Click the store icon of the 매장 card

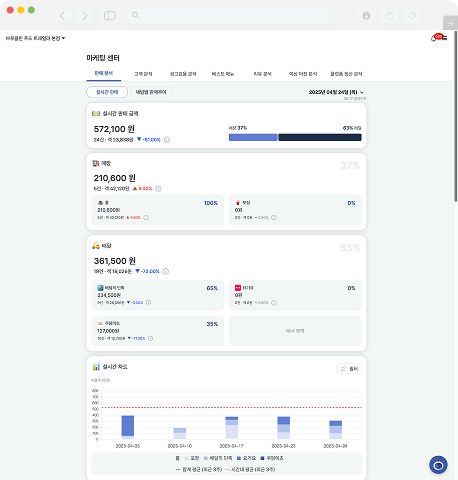tap(96, 163)
